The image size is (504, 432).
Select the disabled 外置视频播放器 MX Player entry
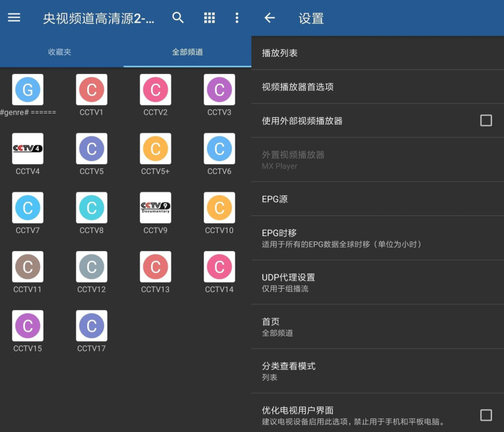[x=377, y=160]
